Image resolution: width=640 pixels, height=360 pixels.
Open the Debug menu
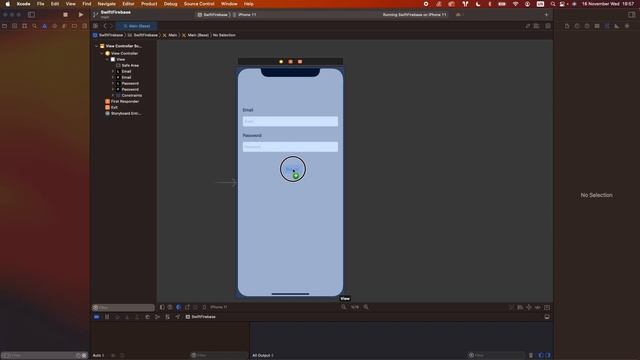[x=171, y=4]
